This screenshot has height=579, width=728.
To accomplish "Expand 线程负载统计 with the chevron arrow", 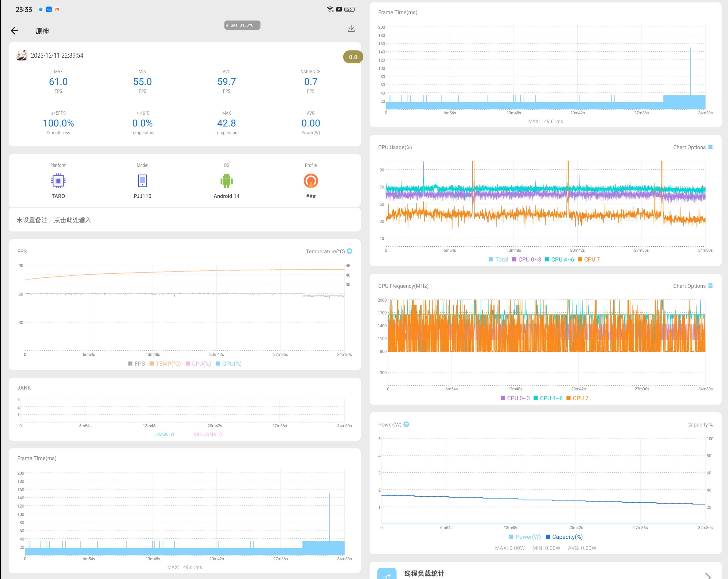I will [708, 575].
